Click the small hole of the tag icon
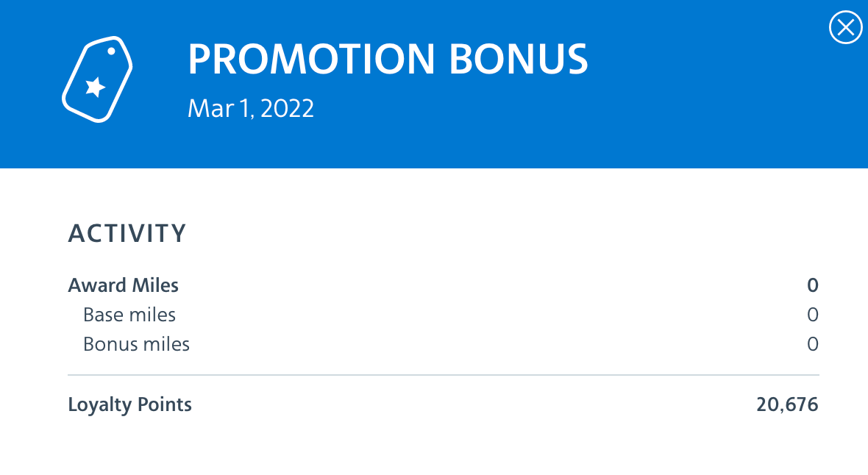868x475 pixels. tap(112, 51)
